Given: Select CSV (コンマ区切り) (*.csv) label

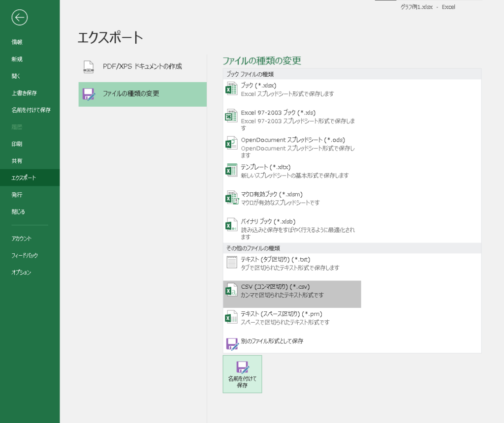Looking at the screenshot, I should [x=276, y=287].
